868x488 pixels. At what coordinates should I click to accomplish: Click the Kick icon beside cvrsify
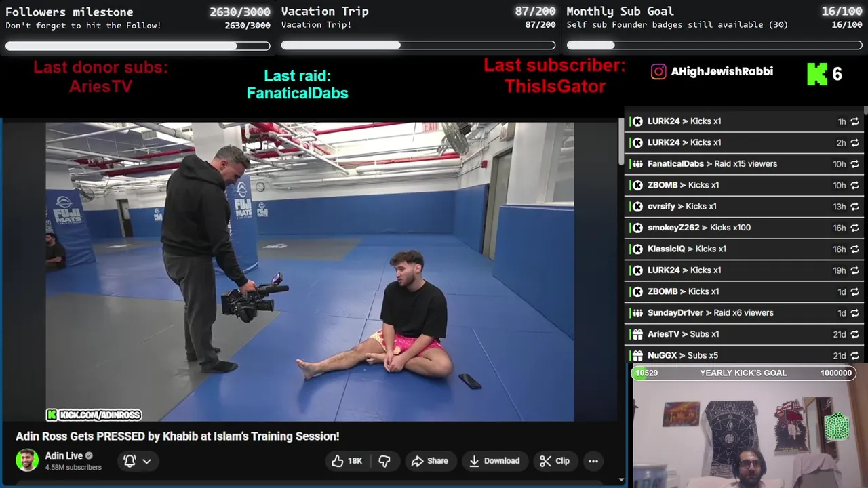pos(637,207)
